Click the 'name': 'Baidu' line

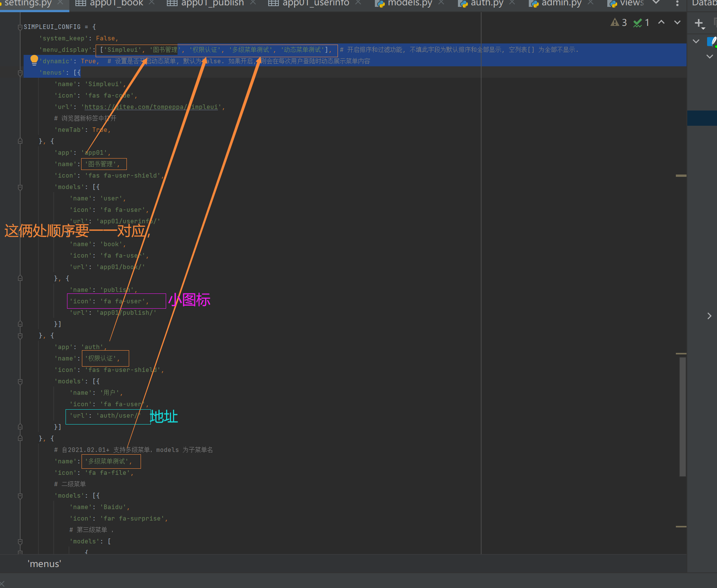pyautogui.click(x=99, y=507)
